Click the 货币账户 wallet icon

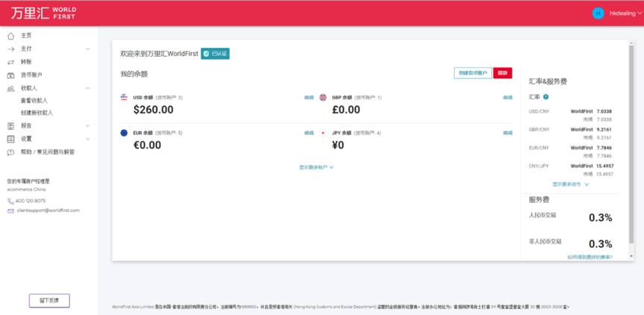tap(10, 75)
